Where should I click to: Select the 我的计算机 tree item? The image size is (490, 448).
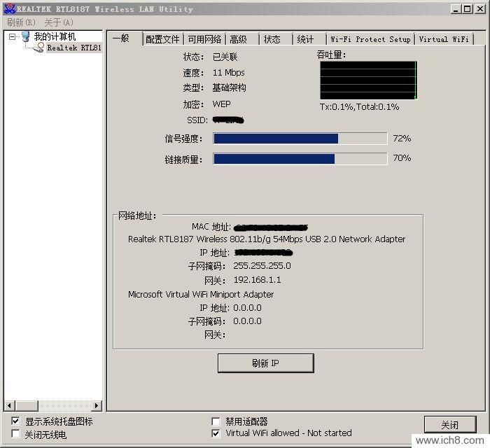coord(55,36)
